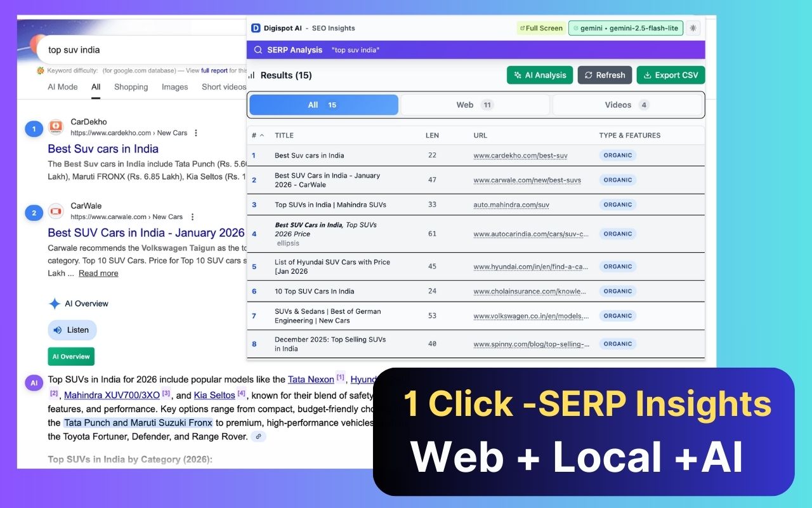
Task: Click the circular AI avatar beside the overview text
Action: (x=34, y=382)
